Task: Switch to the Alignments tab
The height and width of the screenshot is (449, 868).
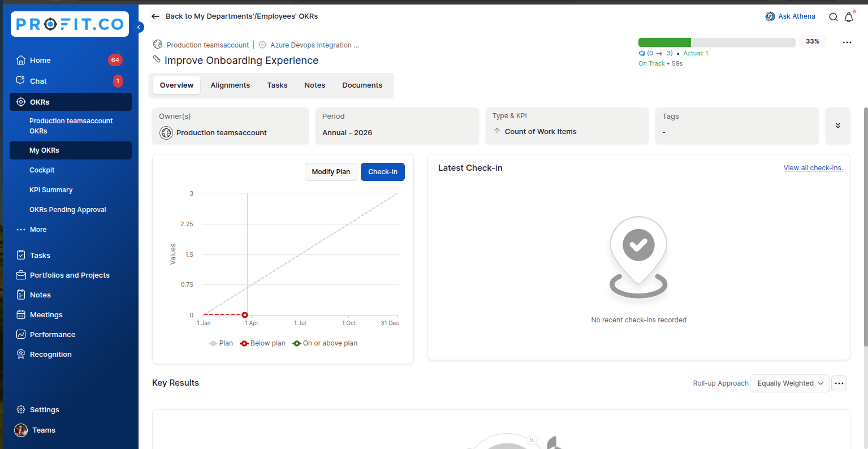Action: (230, 85)
